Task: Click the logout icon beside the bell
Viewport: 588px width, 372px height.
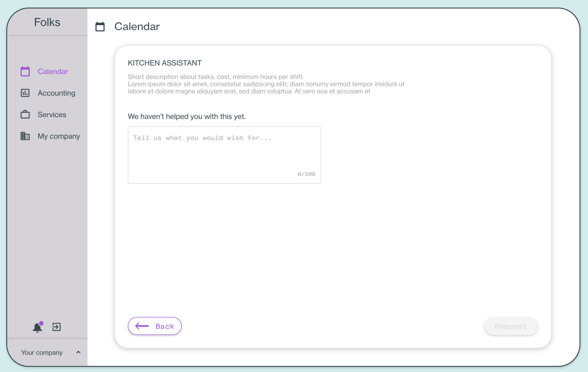Action: coord(57,327)
